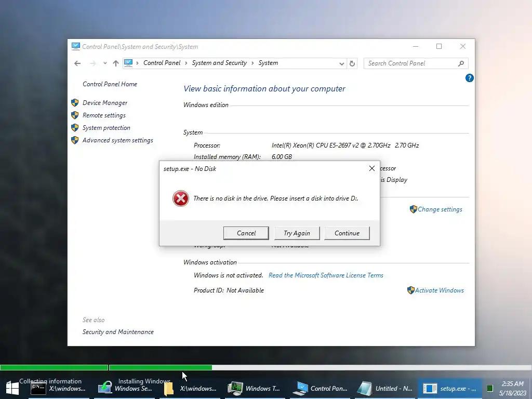The image size is (532, 399).
Task: Click the Collecting information green progress bar
Action: 54,367
